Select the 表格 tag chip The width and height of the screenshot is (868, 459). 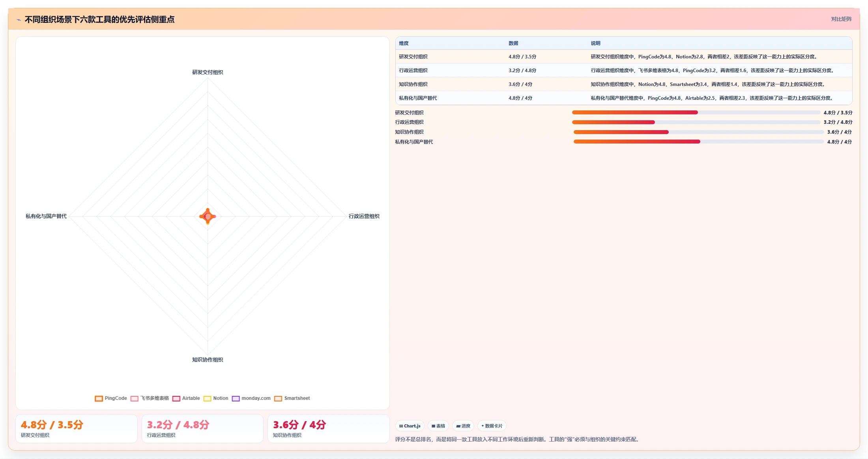[x=438, y=426]
